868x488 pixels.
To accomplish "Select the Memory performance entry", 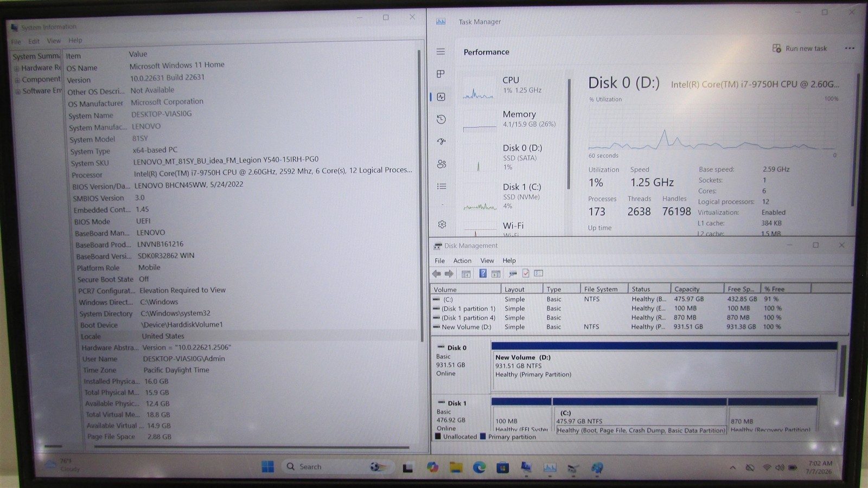I will [513, 120].
